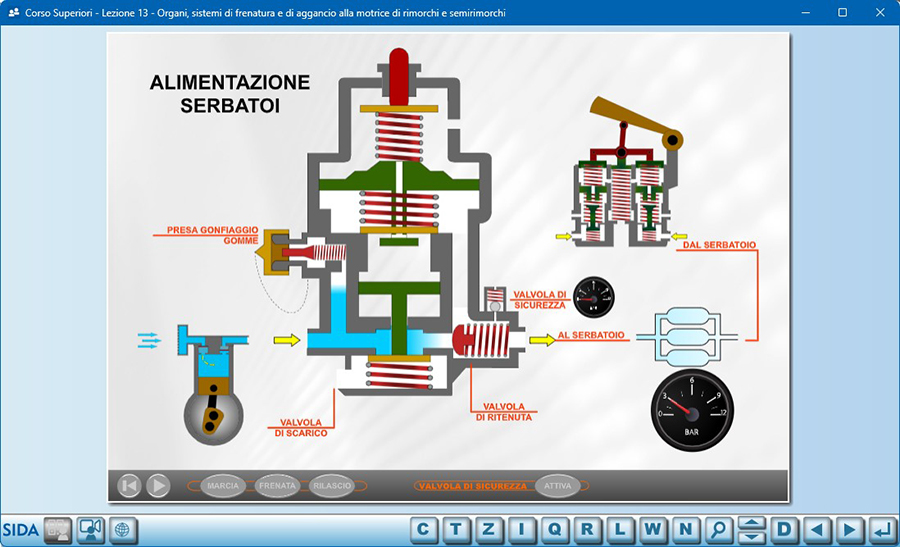The width and height of the screenshot is (900, 547).
Task: Go to previous slide with left arrow
Action: click(x=816, y=529)
